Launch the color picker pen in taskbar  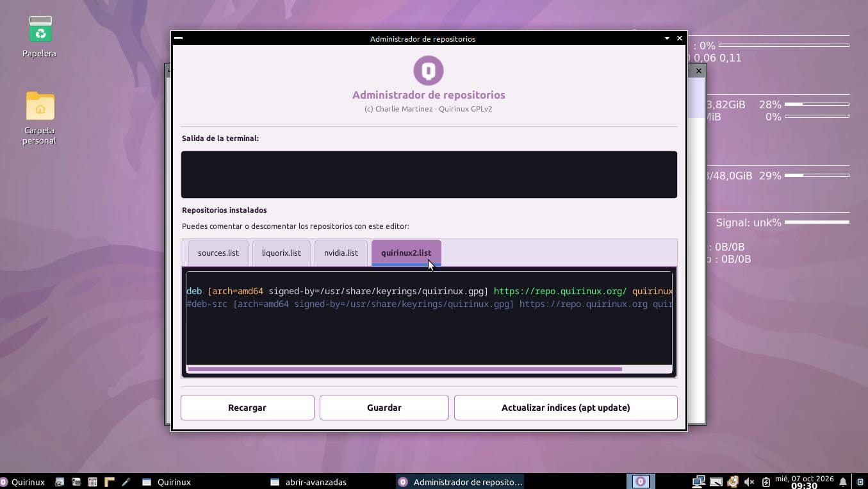coord(126,482)
